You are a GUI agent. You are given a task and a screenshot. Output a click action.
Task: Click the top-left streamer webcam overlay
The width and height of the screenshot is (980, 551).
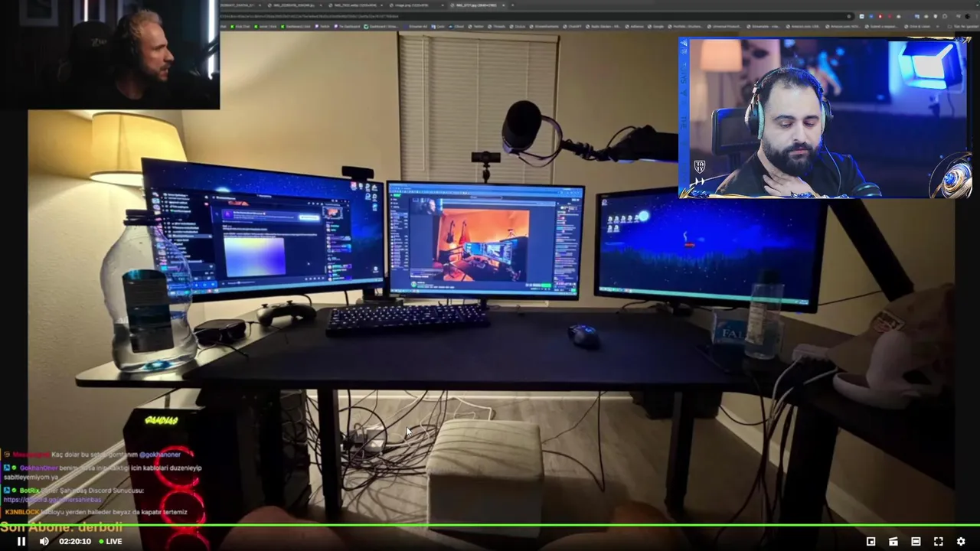point(109,54)
